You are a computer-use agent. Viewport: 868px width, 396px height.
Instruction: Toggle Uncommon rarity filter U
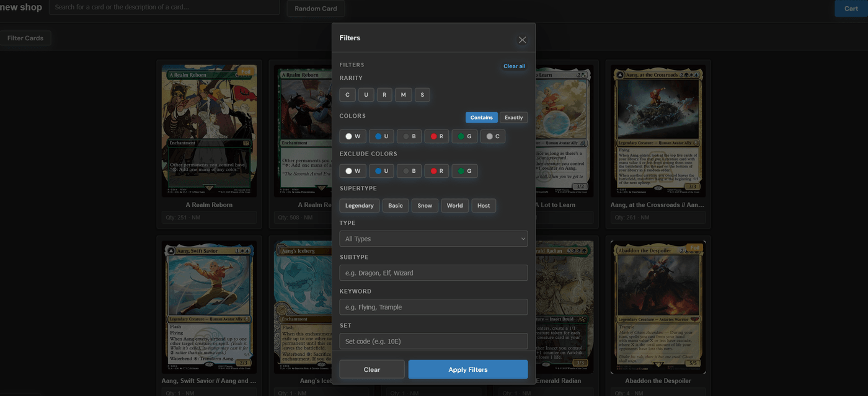(x=366, y=95)
